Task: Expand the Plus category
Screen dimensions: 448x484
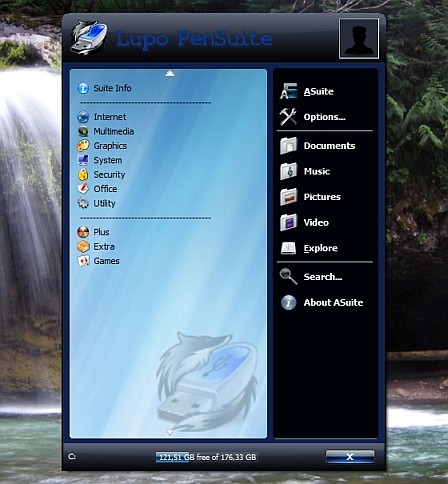Action: (93, 232)
